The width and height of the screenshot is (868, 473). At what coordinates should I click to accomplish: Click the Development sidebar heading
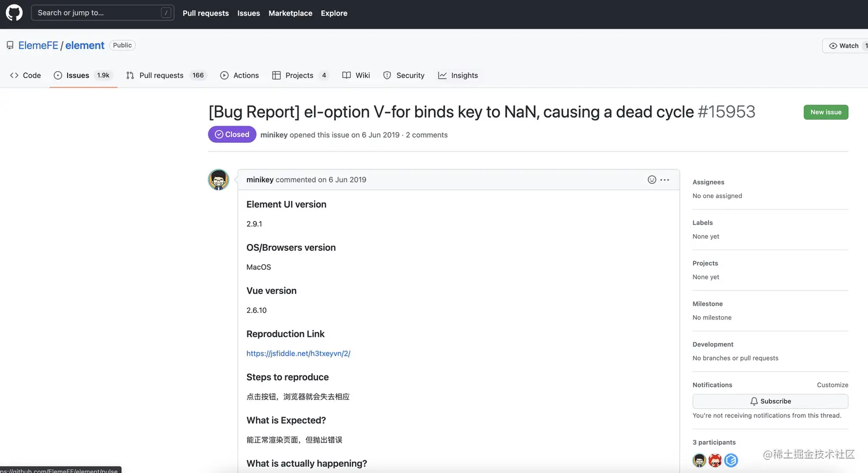point(713,344)
